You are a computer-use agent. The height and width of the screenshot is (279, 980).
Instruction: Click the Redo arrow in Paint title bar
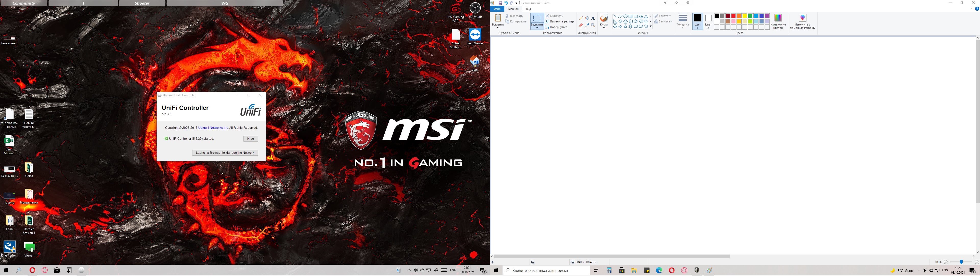pos(511,3)
